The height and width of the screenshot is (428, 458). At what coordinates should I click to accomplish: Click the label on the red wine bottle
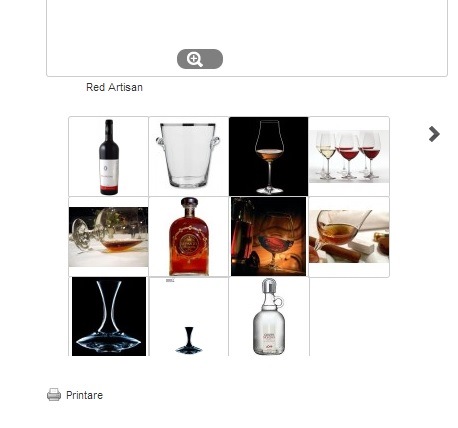pos(109,173)
